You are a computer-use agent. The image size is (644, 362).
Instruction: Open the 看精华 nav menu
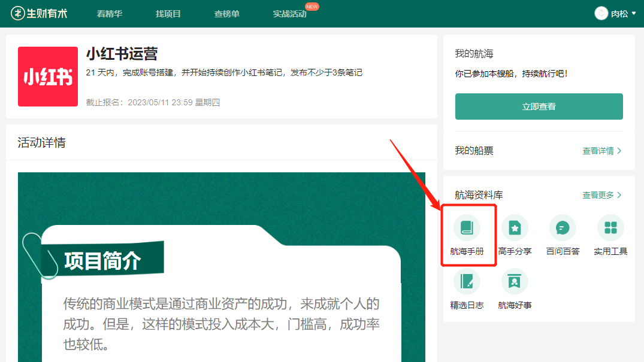click(x=109, y=14)
